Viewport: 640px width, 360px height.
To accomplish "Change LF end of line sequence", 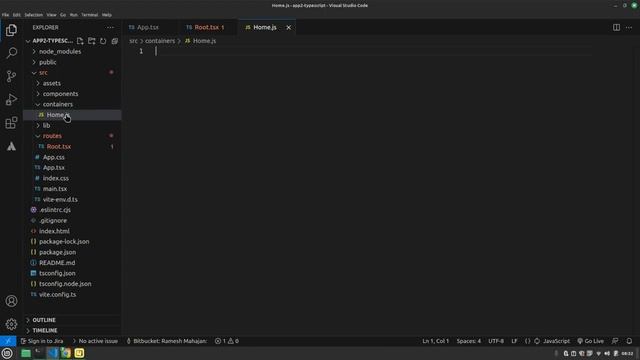I will [x=514, y=341].
